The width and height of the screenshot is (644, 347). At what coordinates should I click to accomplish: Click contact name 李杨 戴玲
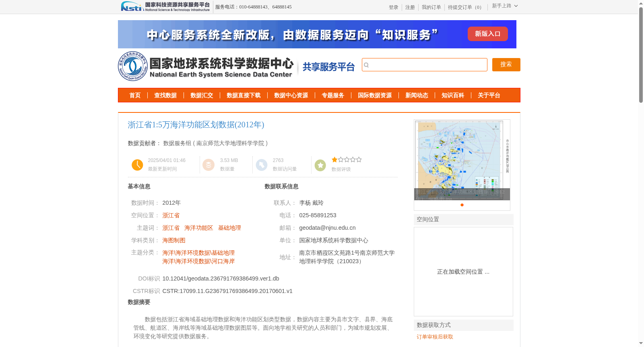click(x=311, y=203)
